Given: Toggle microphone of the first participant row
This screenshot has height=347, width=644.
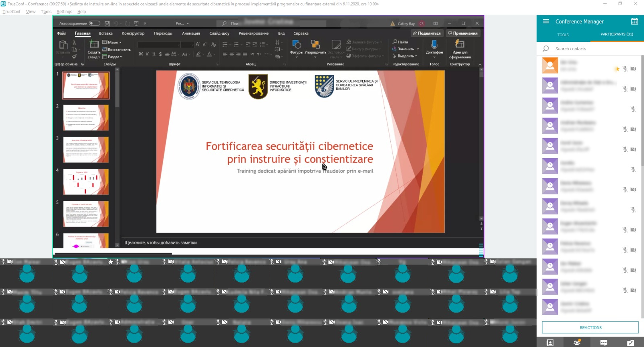Looking at the screenshot, I should 625,69.
